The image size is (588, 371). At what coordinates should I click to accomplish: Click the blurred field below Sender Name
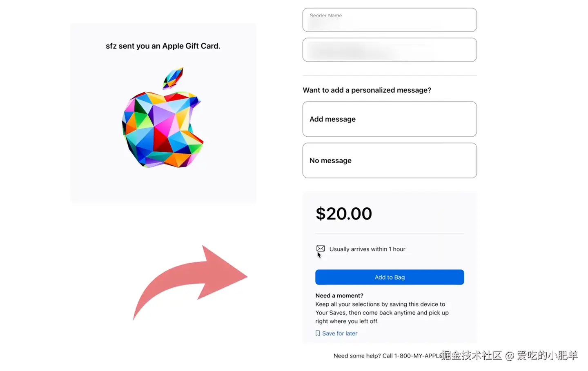click(x=390, y=50)
